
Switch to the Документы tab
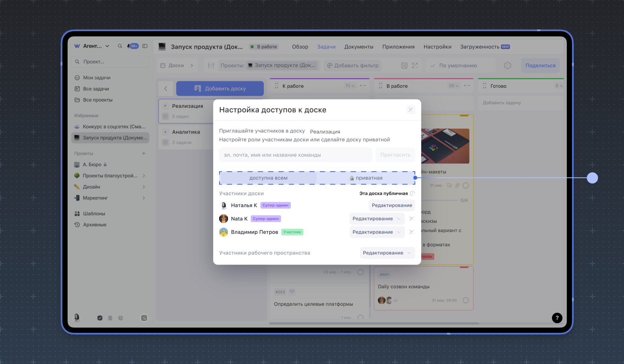(358, 47)
